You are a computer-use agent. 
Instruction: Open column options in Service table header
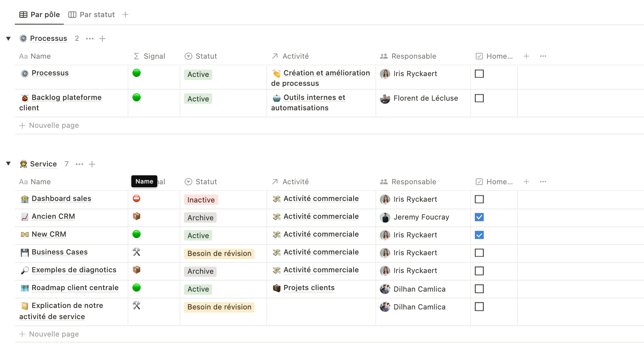pos(543,182)
